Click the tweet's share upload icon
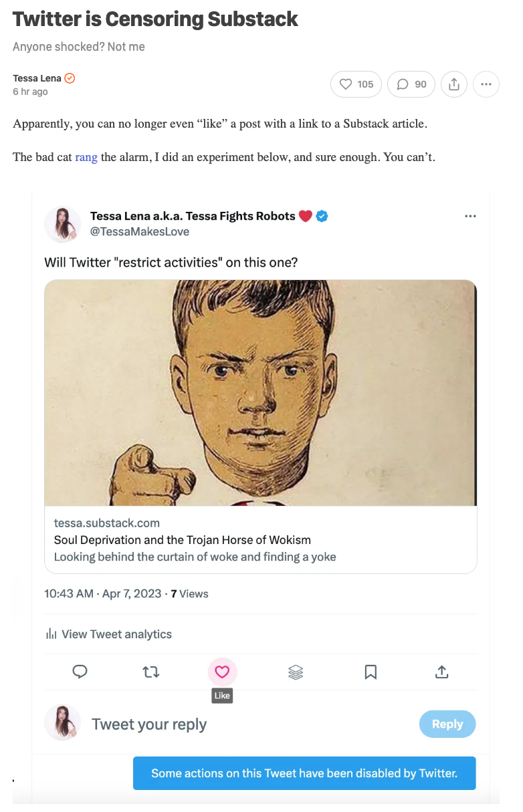Viewport: 523px width, 812px height. [x=441, y=672]
